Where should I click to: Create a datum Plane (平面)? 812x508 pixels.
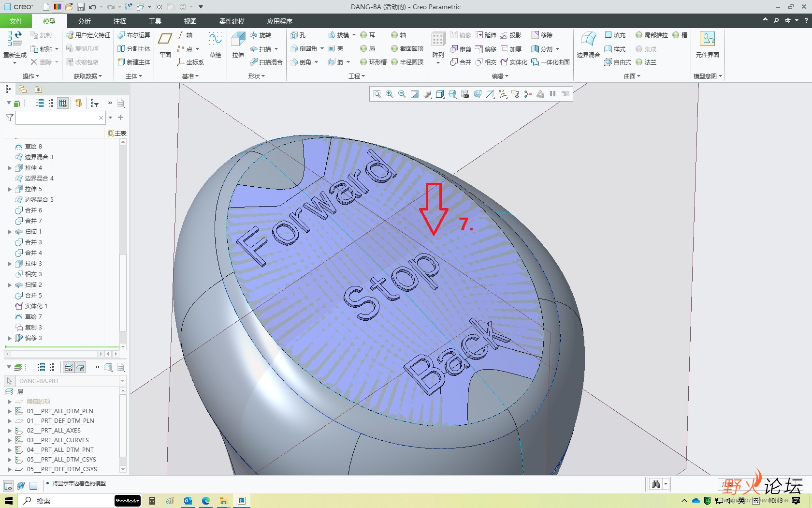click(165, 45)
